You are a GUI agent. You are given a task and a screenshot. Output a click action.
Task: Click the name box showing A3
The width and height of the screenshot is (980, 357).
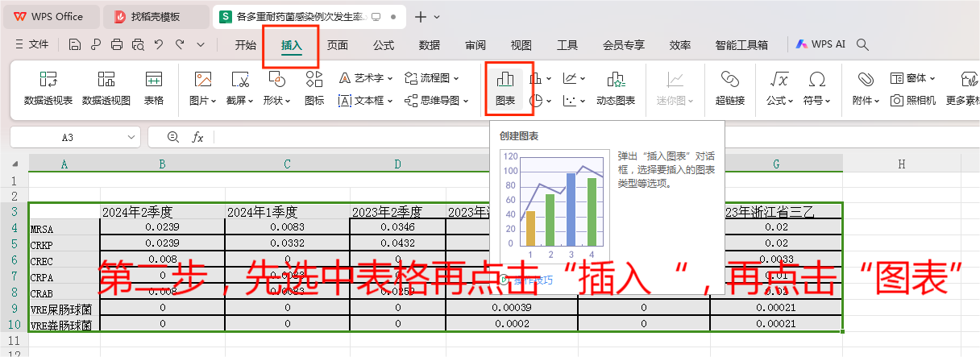68,138
